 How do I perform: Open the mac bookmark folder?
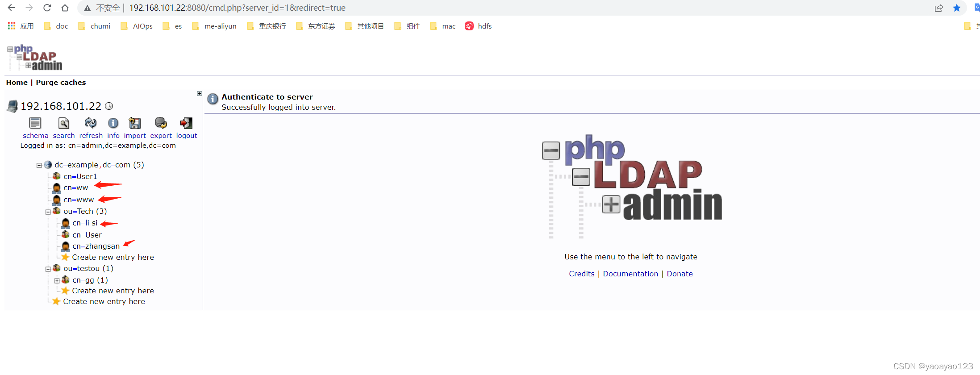click(x=443, y=26)
